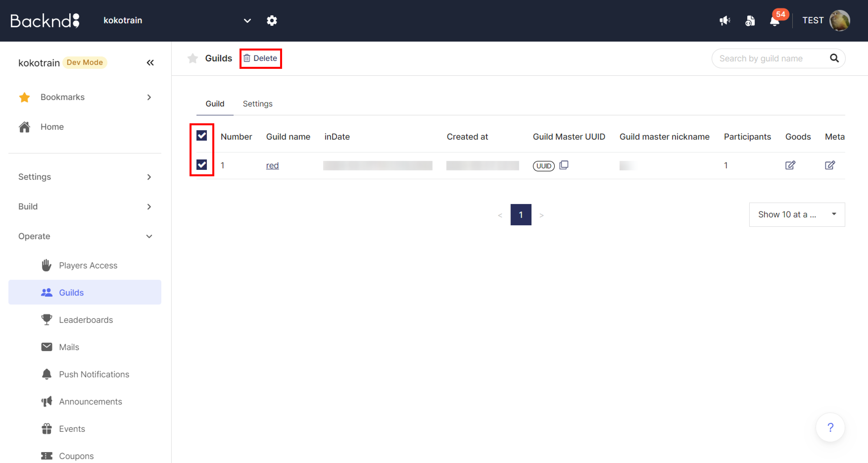Screen dimensions: 868x463
Task: Open guild red details link
Action: tap(272, 165)
